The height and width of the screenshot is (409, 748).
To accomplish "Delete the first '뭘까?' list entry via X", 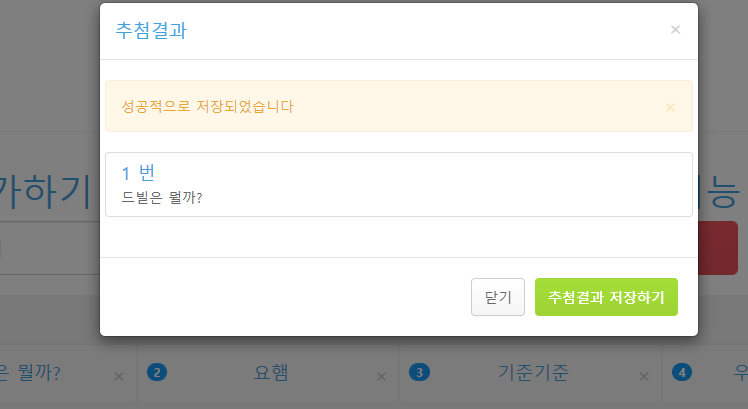I will click(119, 377).
